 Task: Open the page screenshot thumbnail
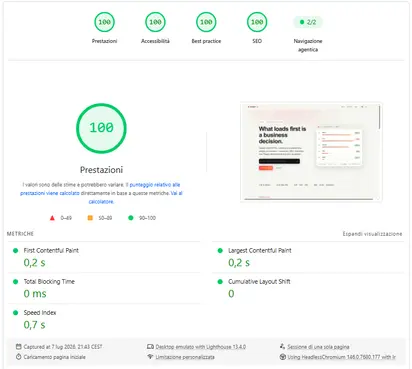click(311, 152)
